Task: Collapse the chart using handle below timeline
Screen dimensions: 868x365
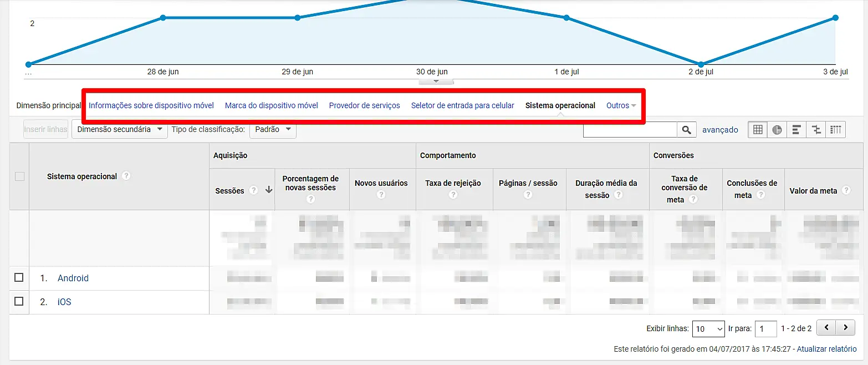Action: [x=436, y=82]
